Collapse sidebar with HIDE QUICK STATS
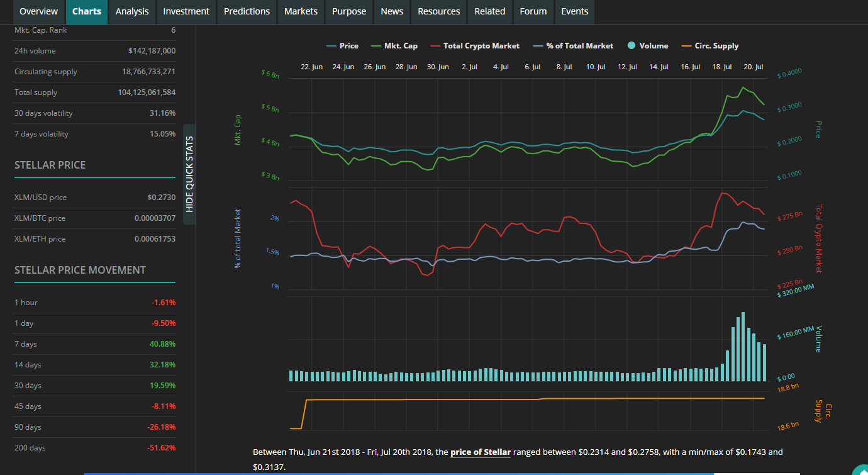 pyautogui.click(x=189, y=174)
